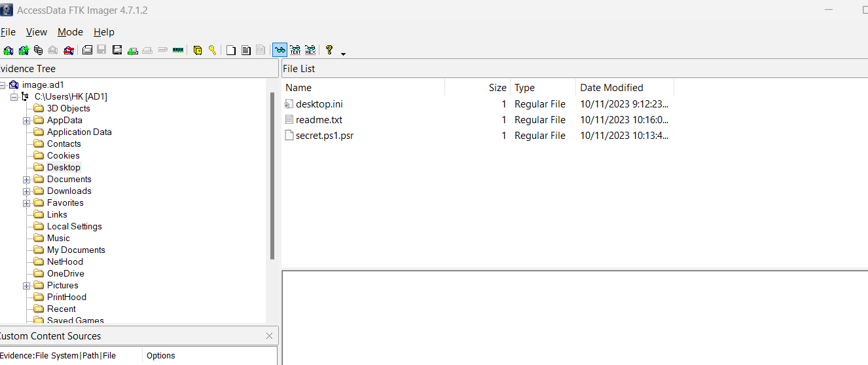
Task: Toggle automatic file-type view glasses icon
Action: click(x=280, y=50)
